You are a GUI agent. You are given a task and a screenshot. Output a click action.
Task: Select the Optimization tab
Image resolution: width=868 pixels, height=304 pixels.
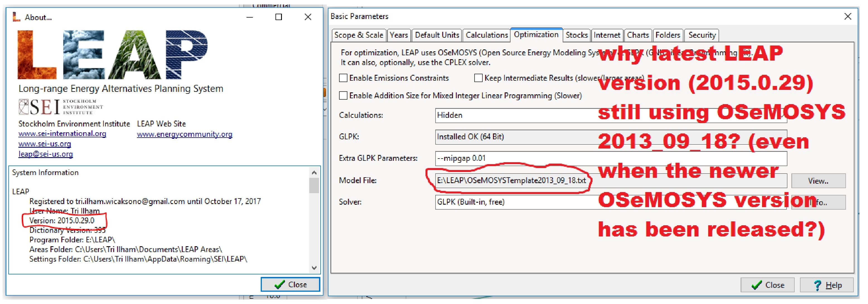(536, 35)
